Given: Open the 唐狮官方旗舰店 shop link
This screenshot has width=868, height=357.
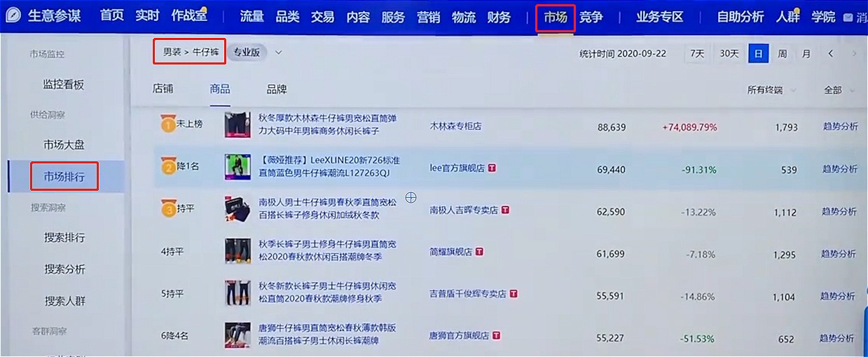Looking at the screenshot, I should pos(459,336).
